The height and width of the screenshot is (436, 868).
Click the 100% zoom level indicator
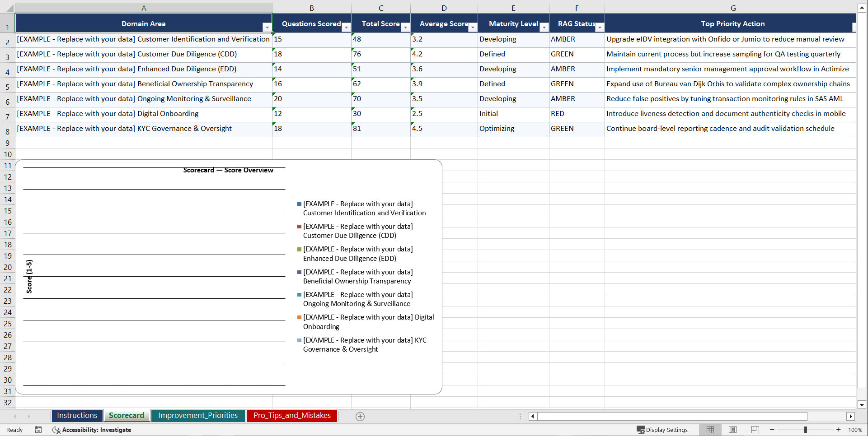(x=855, y=430)
